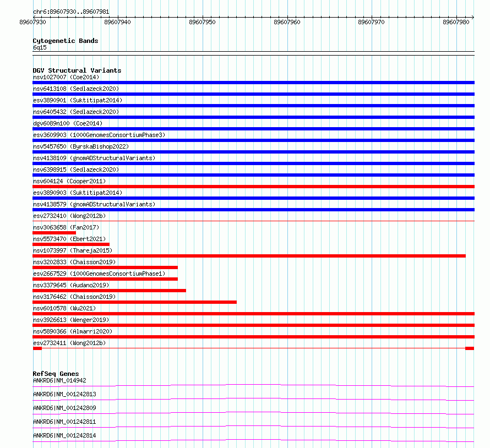Open transcript ANKRD6|NM_014942

(x=59, y=380)
